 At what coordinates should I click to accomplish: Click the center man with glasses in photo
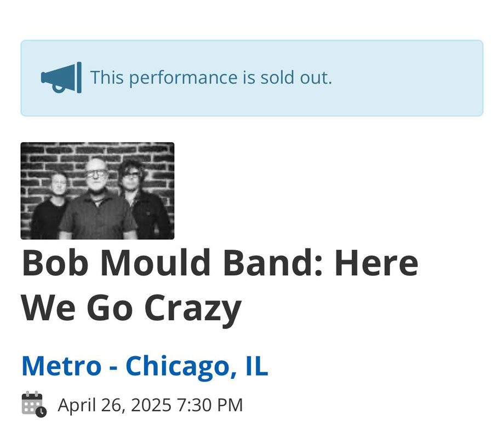click(x=96, y=197)
